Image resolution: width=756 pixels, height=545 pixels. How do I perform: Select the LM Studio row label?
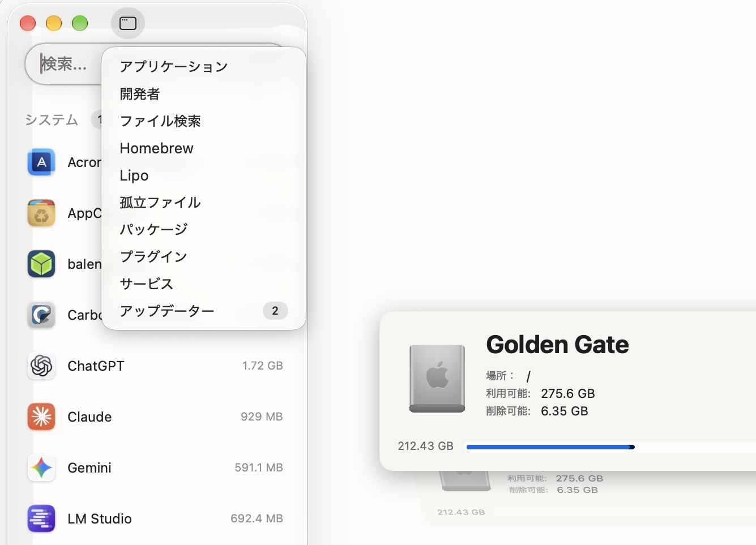[x=100, y=519]
